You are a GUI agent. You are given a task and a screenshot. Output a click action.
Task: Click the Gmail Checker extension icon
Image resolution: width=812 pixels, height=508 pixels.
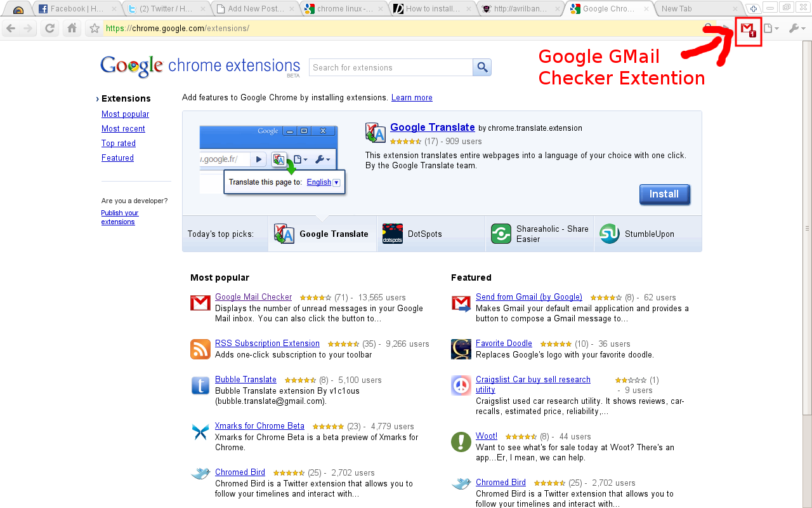click(748, 29)
